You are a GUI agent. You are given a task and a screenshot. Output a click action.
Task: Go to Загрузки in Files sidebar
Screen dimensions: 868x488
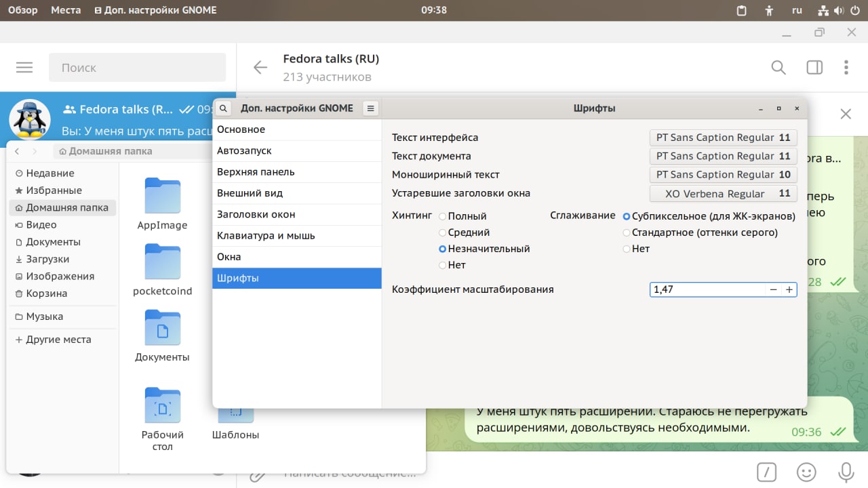click(x=62, y=259)
